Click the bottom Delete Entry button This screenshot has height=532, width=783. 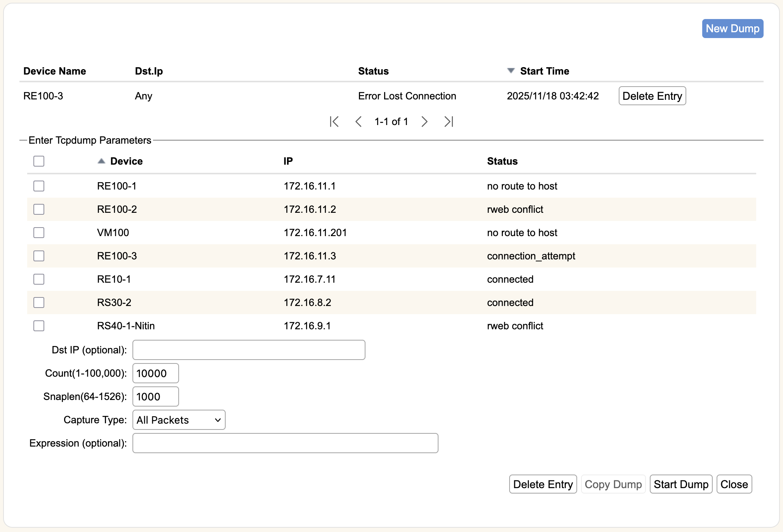(x=543, y=484)
